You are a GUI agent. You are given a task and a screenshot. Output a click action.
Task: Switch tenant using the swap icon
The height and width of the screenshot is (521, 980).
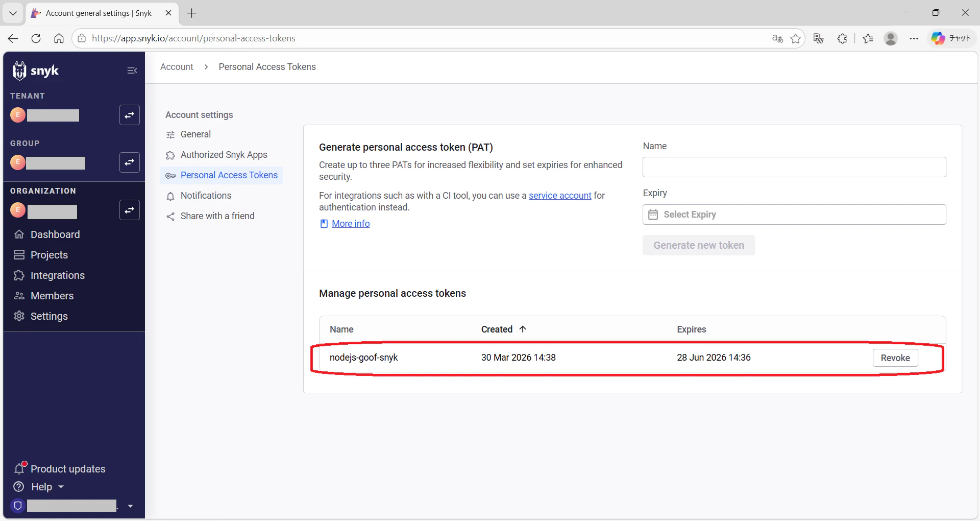[x=130, y=115]
